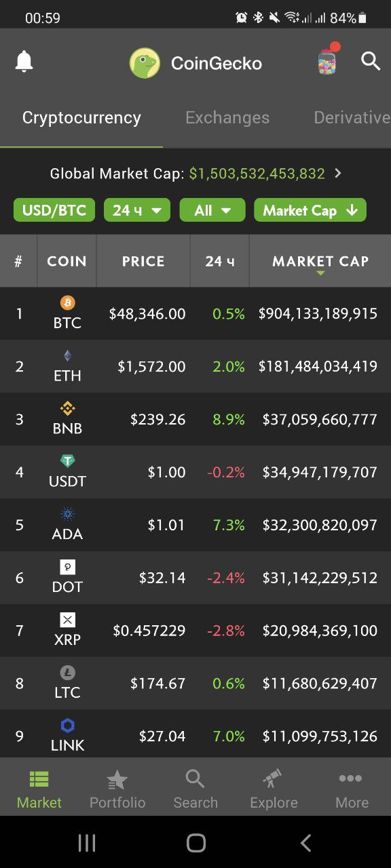Open Portfolio star icon in bottom bar
Screen dimensions: 391x868
[x=117, y=780]
